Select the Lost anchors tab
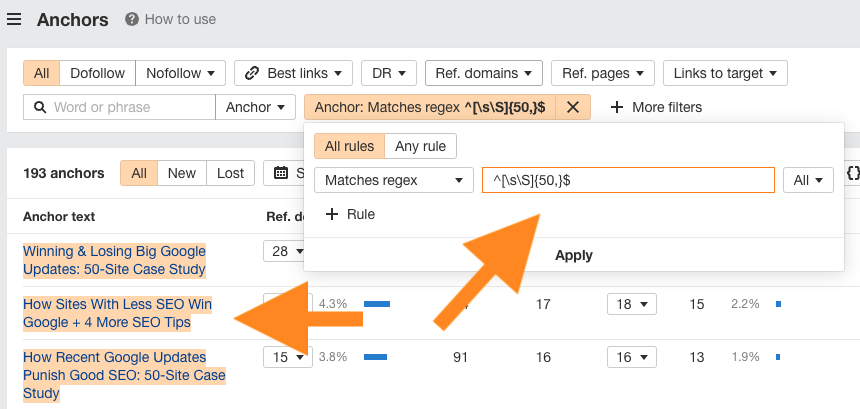This screenshot has height=409, width=860. [x=230, y=173]
